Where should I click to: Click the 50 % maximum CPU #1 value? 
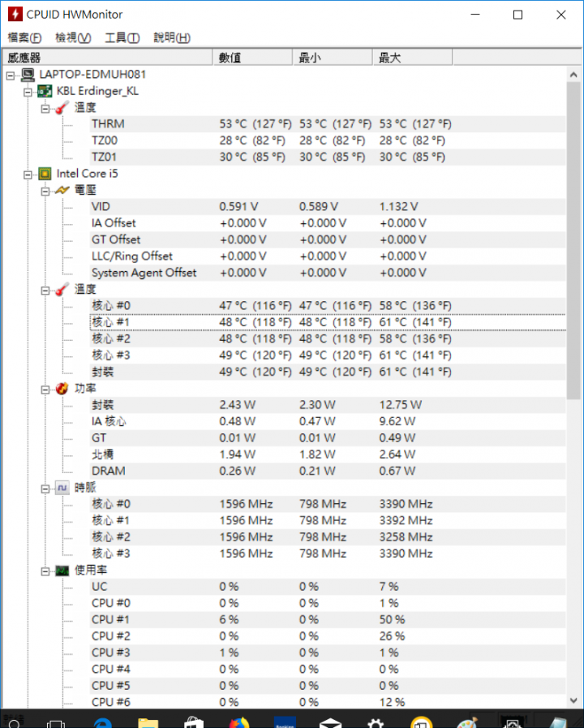pyautogui.click(x=392, y=620)
